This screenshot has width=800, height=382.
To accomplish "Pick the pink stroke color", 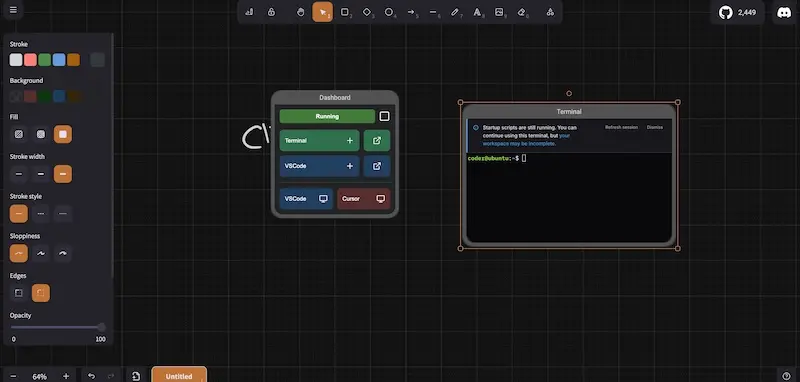I will point(30,60).
